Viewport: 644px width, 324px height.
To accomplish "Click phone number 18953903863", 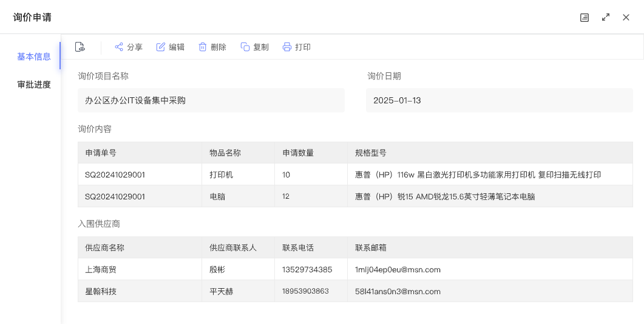I will [x=305, y=291].
